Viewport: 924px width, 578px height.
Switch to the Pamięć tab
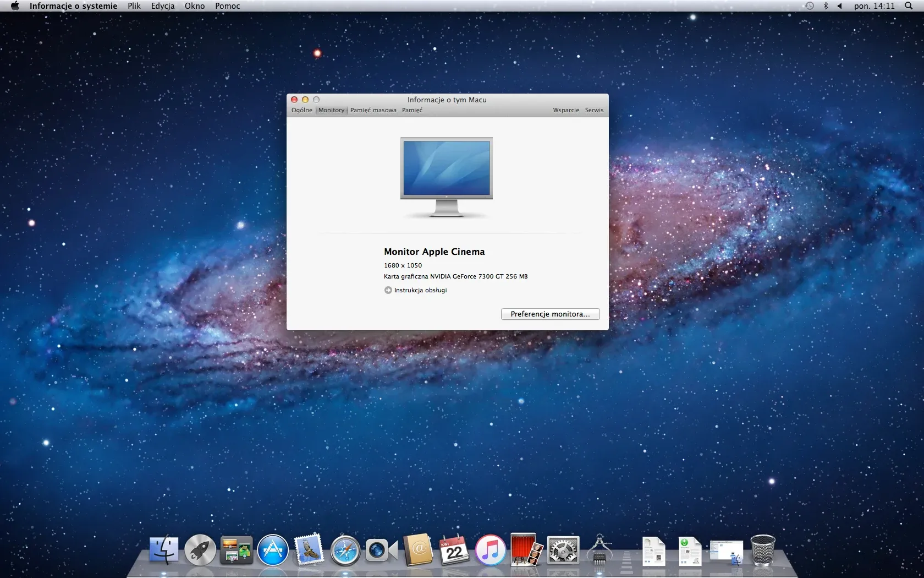point(413,110)
